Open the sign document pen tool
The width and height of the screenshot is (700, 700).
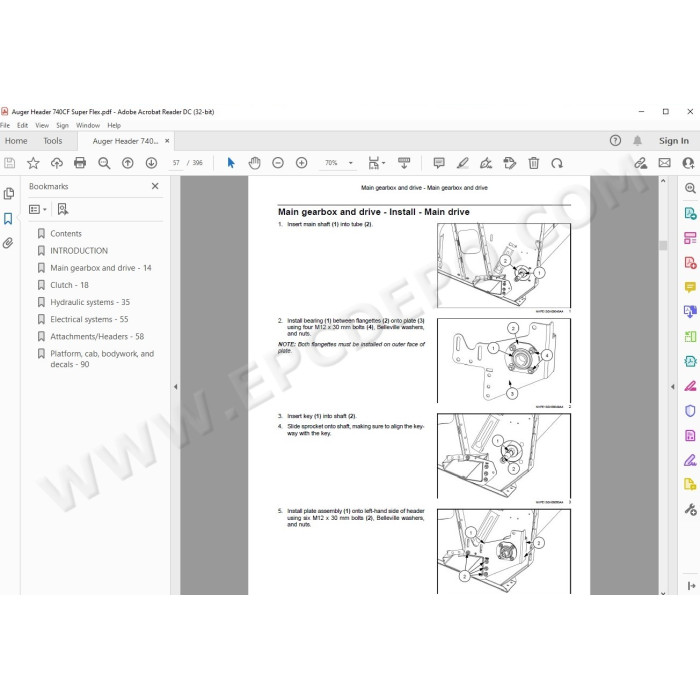click(486, 163)
